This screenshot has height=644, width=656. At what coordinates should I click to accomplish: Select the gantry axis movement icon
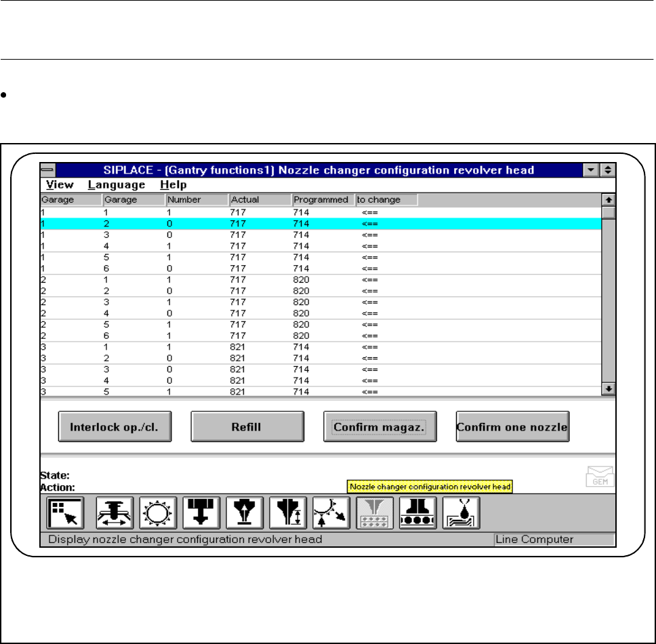click(115, 513)
